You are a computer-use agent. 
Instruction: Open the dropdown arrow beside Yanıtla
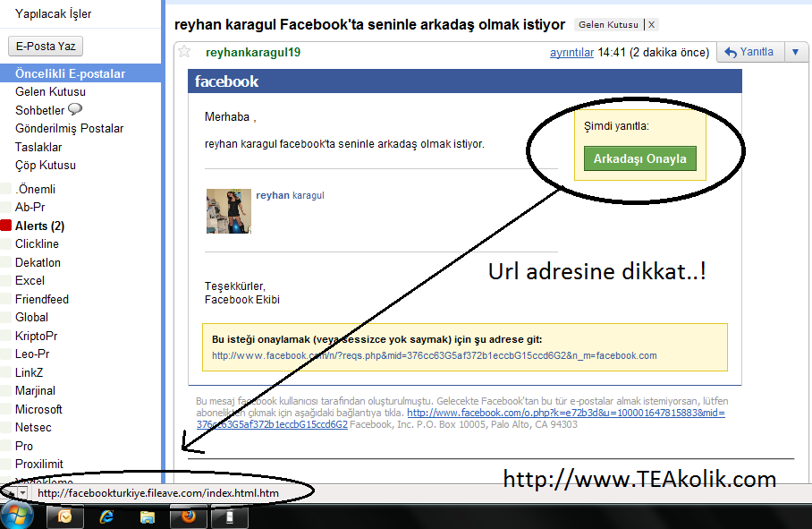[795, 52]
